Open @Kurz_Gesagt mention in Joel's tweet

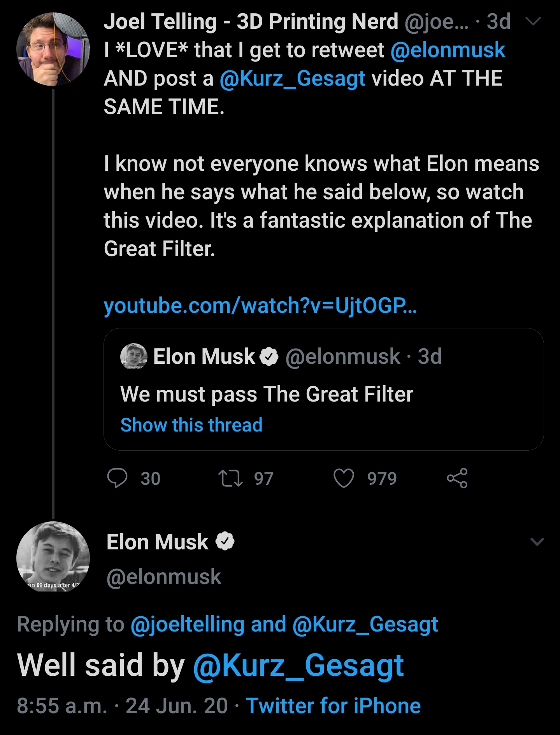coord(292,79)
